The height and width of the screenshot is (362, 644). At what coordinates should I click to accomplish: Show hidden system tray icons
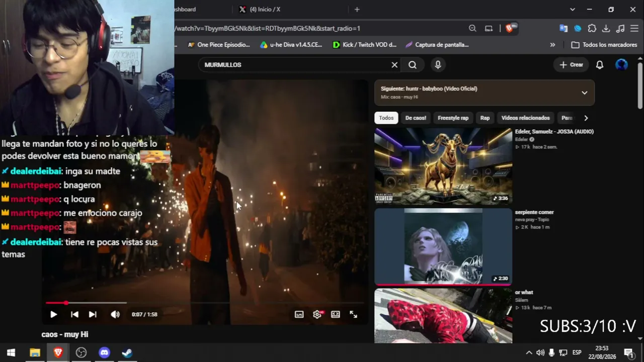(x=528, y=352)
